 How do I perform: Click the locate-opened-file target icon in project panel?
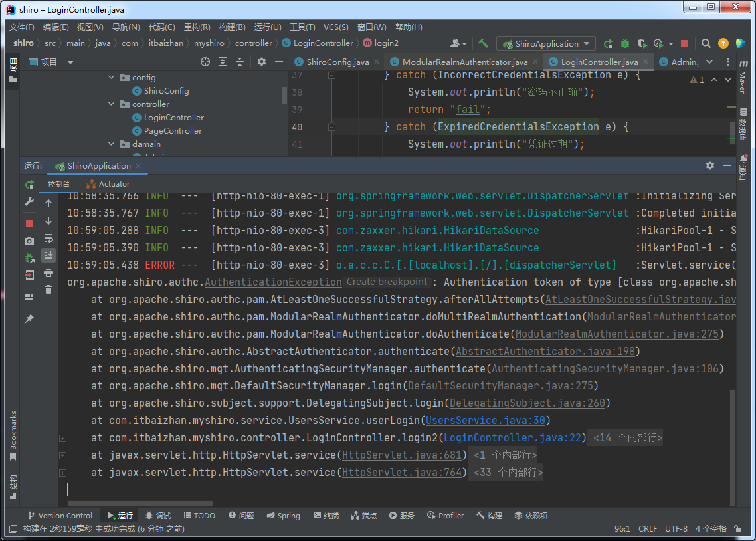205,62
